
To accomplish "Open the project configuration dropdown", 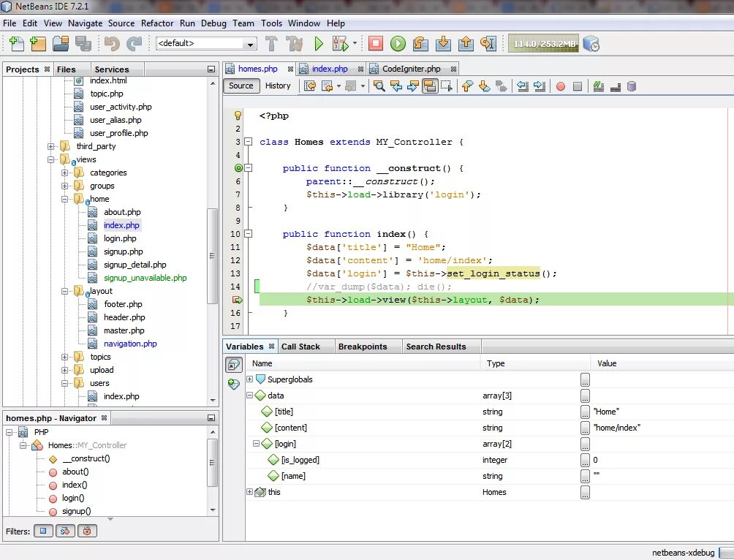I will (206, 44).
